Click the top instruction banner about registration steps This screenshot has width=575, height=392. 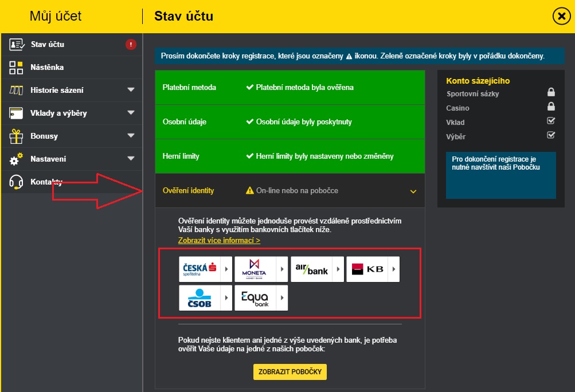pyautogui.click(x=360, y=56)
